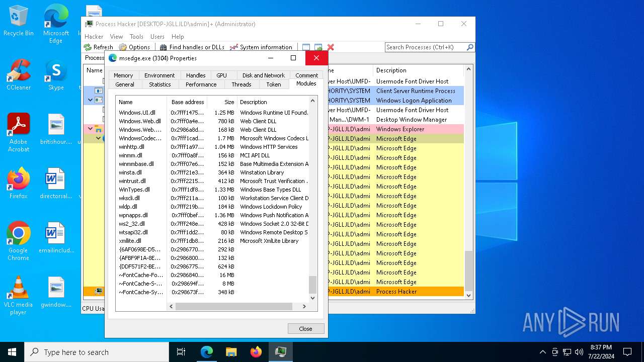Click the Close button in Properties dialog
The width and height of the screenshot is (644, 362).
(x=306, y=328)
